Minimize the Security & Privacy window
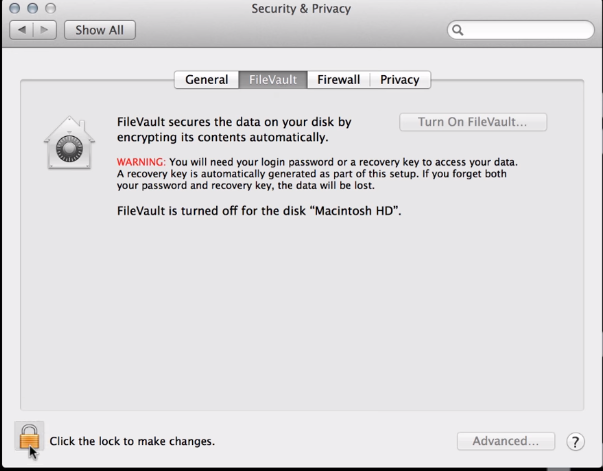 tap(33, 8)
